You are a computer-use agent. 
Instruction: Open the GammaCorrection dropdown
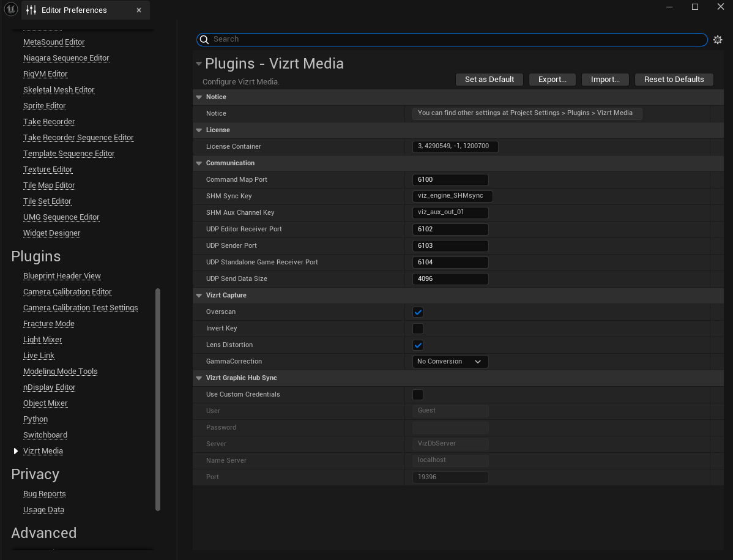click(x=450, y=362)
